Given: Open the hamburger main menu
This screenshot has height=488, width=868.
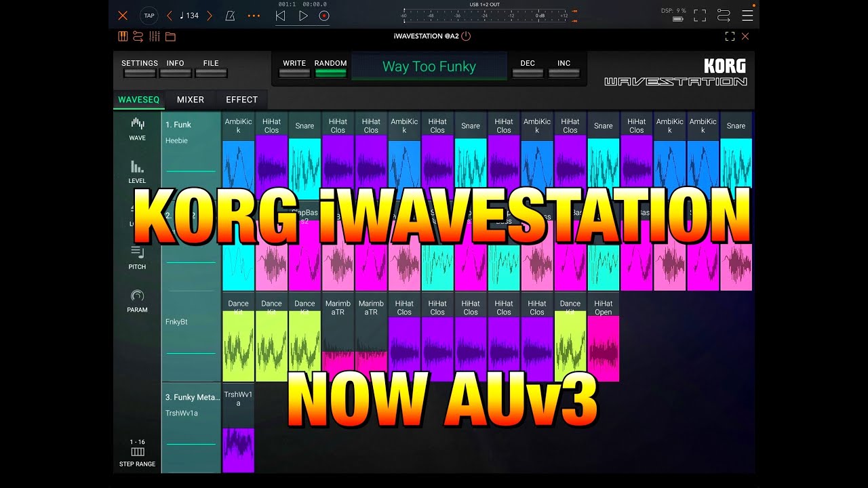Looking at the screenshot, I should click(x=747, y=16).
